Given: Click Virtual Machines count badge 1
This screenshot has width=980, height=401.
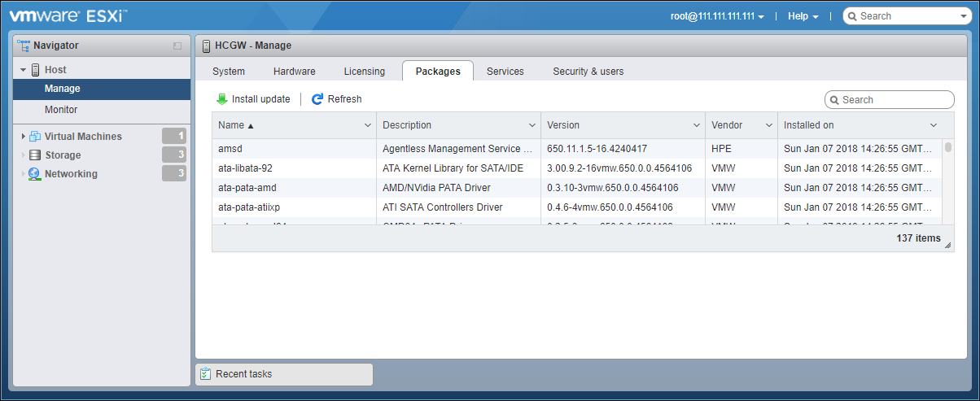Looking at the screenshot, I should pyautogui.click(x=174, y=137).
